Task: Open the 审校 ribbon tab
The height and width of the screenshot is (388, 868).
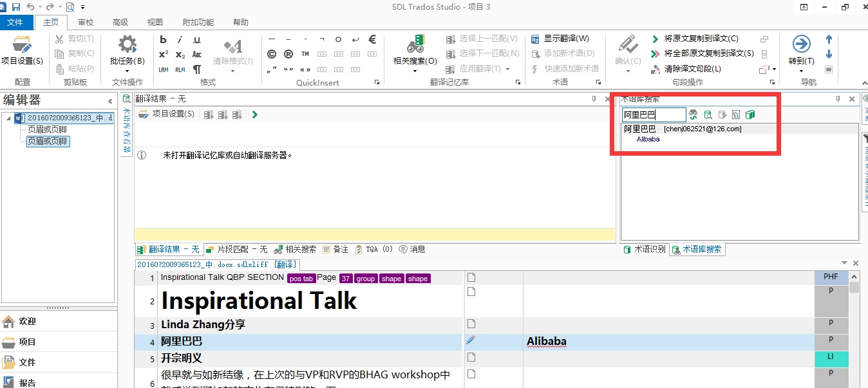Action: tap(86, 23)
